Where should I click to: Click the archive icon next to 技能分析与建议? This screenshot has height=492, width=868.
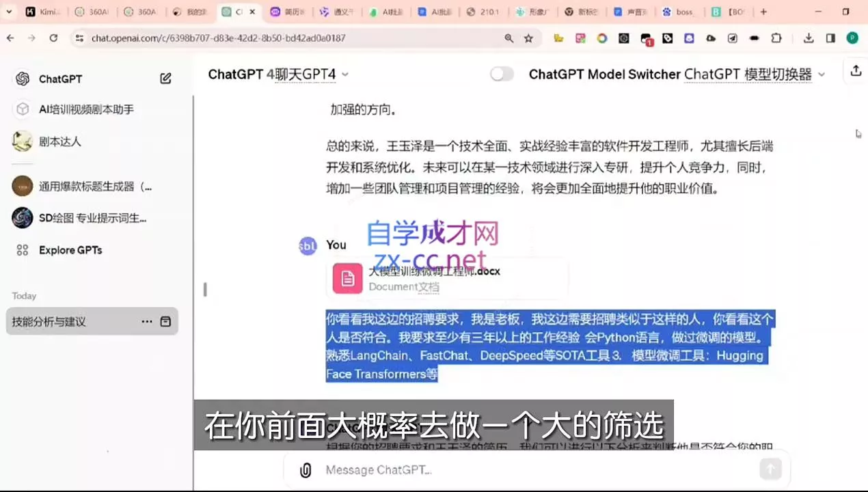(165, 321)
